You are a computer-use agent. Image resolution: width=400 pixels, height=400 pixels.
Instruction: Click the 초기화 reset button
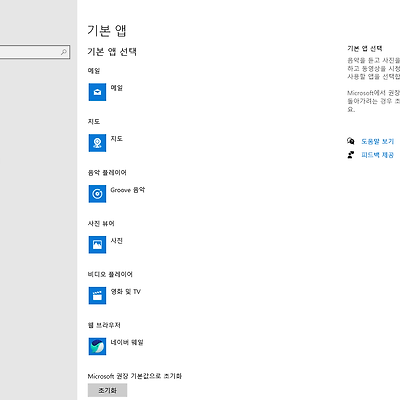[x=107, y=390]
